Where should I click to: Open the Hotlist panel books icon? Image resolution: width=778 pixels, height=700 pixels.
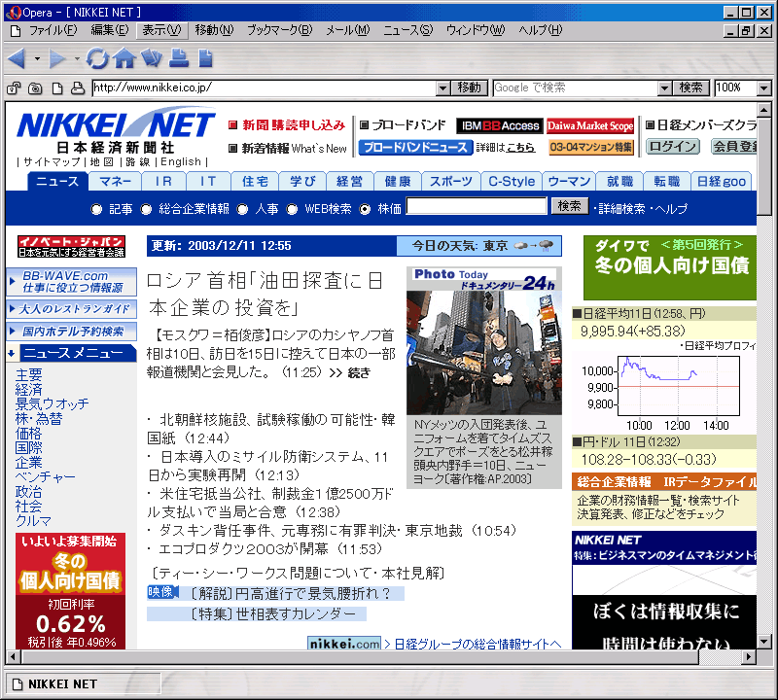click(x=152, y=58)
